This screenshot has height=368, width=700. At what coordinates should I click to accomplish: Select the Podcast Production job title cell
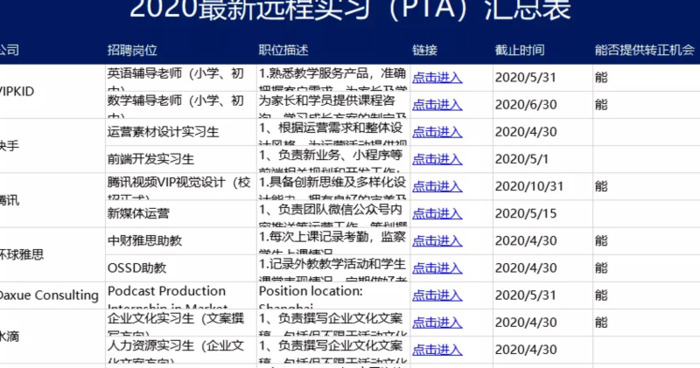(181, 296)
